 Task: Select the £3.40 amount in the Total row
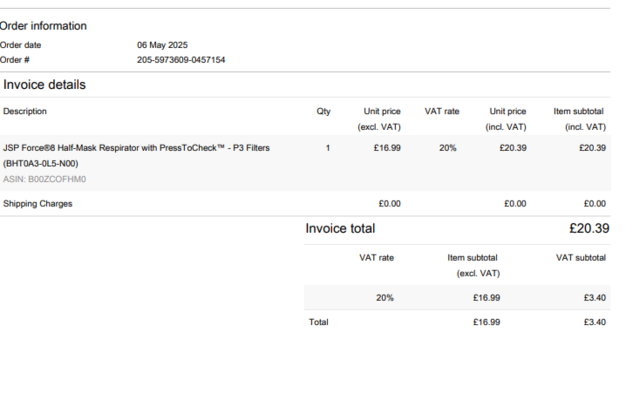point(594,322)
